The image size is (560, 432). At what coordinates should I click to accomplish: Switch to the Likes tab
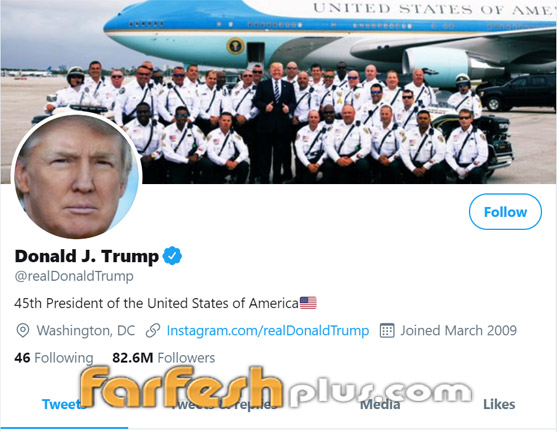click(499, 405)
